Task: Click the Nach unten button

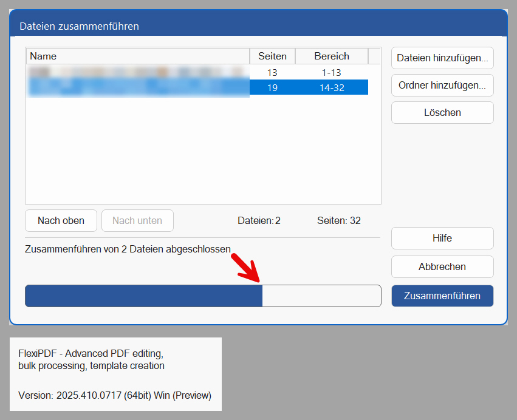Action: (x=137, y=220)
